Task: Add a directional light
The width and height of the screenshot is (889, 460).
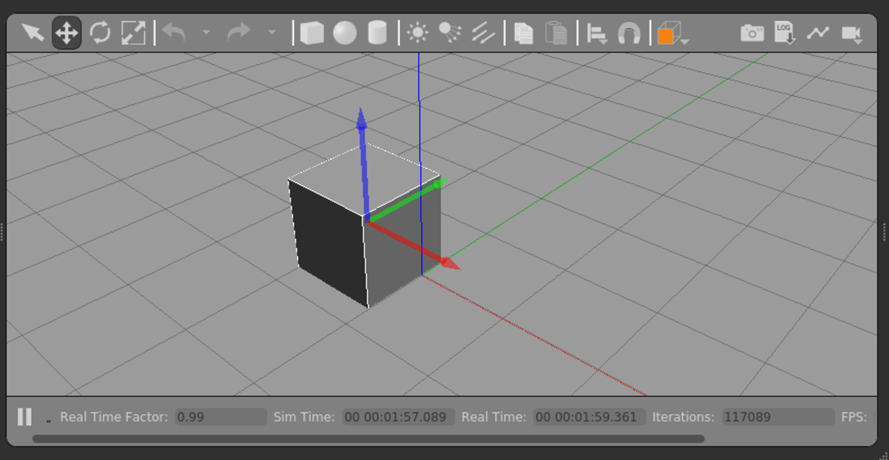Action: tap(483, 33)
